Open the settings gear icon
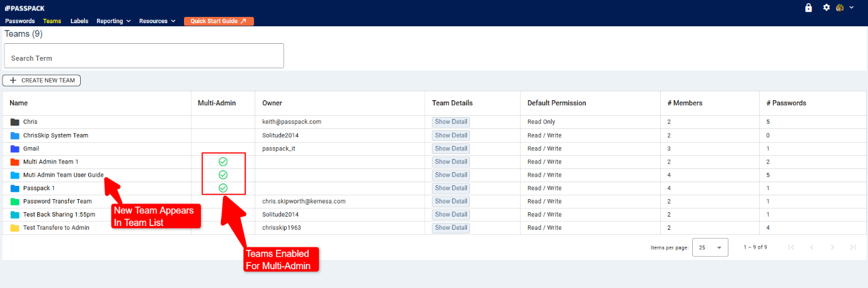 click(826, 8)
